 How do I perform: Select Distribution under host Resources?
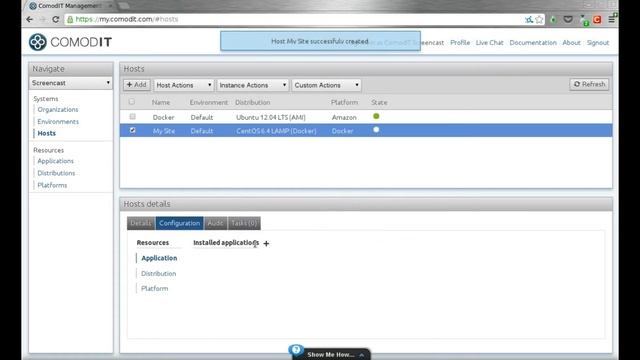pyautogui.click(x=159, y=273)
